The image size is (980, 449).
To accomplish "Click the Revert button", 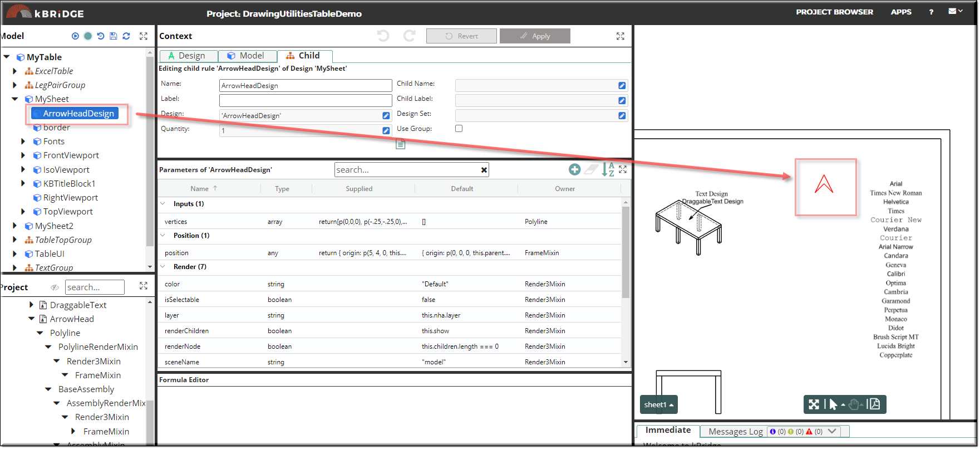I will (461, 36).
